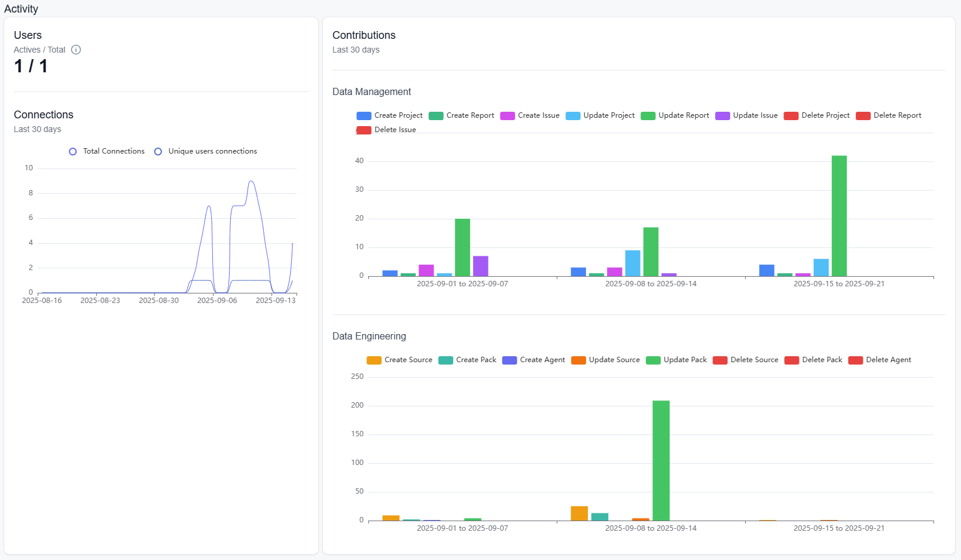This screenshot has height=560, width=961.
Task: Toggle the Update Project legend entry
Action: click(600, 115)
